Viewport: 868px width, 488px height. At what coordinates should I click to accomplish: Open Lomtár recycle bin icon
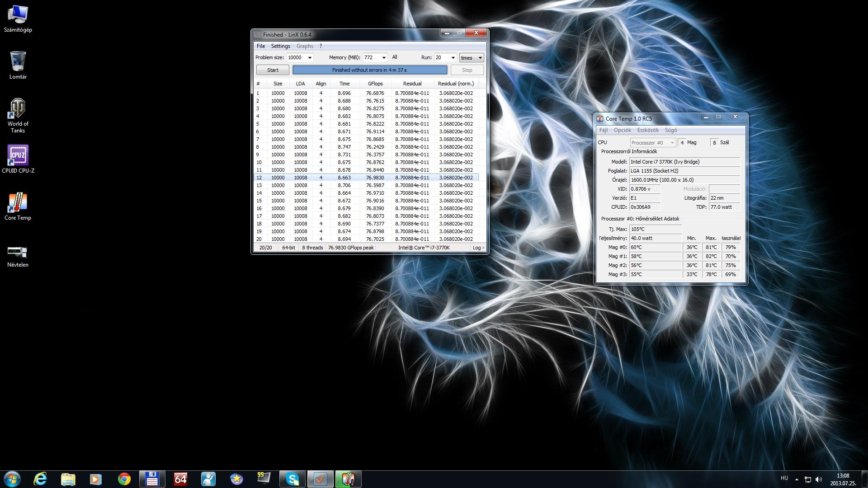tap(18, 66)
